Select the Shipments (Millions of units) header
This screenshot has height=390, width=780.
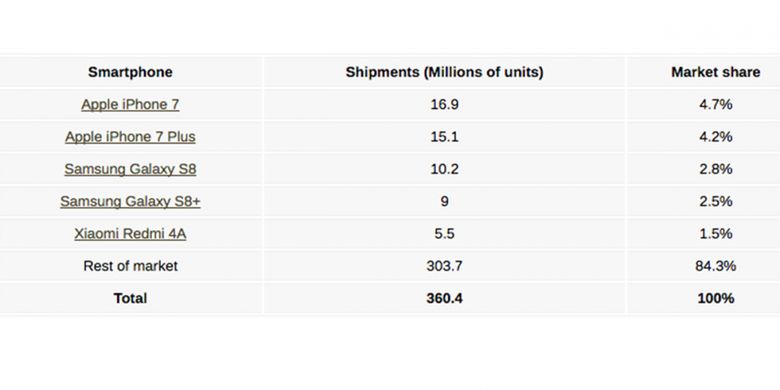444,72
